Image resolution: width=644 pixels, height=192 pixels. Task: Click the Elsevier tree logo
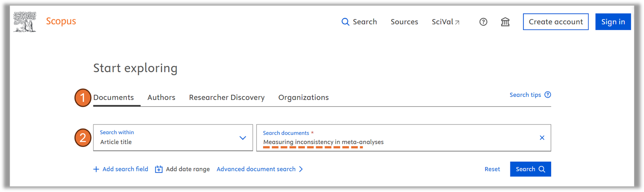25,22
